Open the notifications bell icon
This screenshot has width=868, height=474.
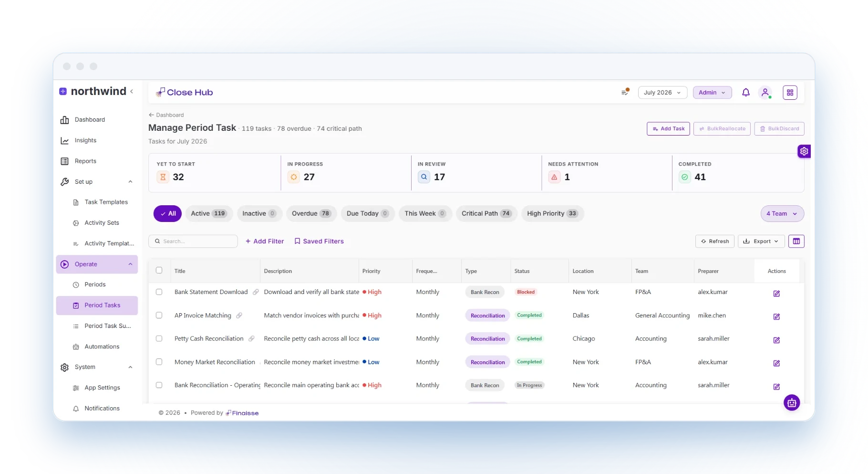pos(746,93)
